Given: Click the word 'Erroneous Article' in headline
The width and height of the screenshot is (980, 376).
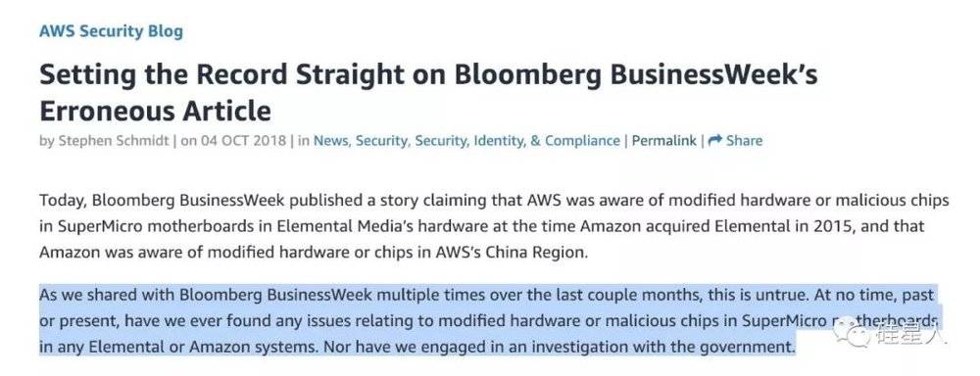Looking at the screenshot, I should [155, 112].
